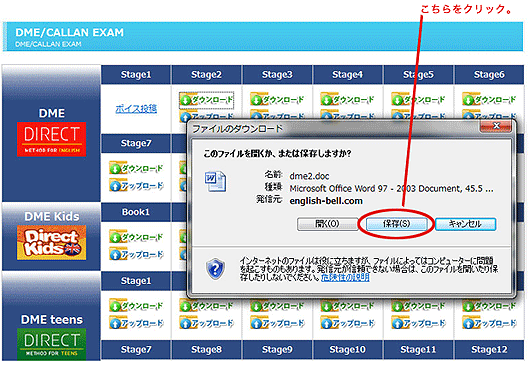Click Word document icon in download dialog
This screenshot has width=530, height=365.
pos(215,181)
